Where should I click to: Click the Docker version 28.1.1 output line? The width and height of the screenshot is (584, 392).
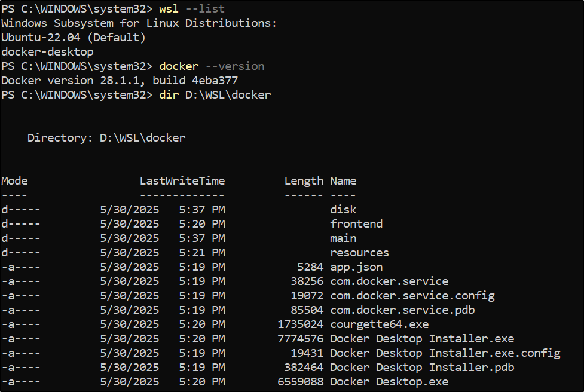point(120,81)
